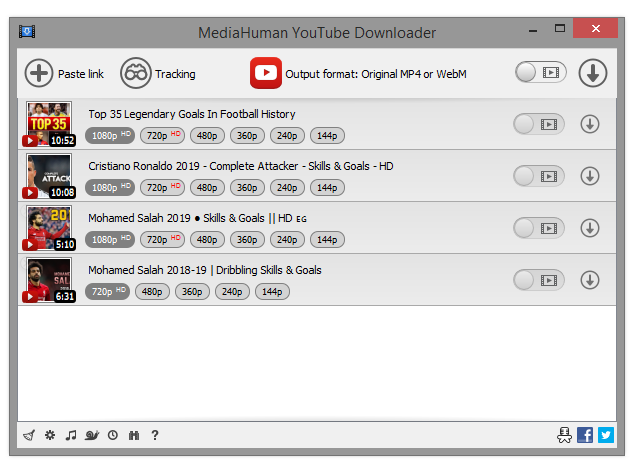This screenshot has height=472, width=634.
Task: Click the broom clear list icon
Action: click(29, 435)
